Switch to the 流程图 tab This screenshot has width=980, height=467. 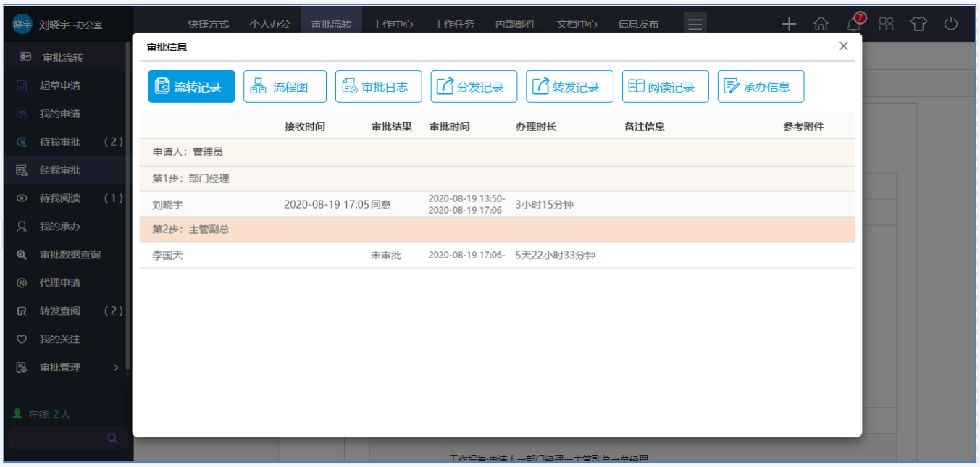(x=285, y=87)
